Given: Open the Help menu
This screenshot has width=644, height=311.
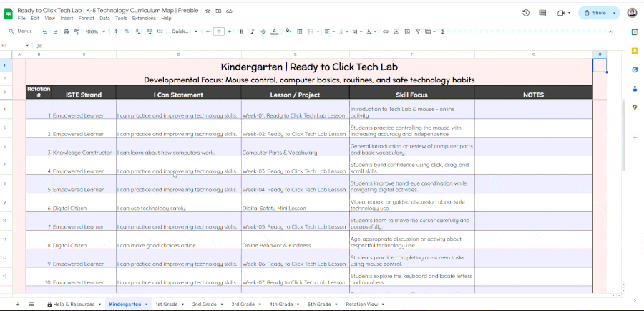Looking at the screenshot, I should click(x=166, y=19).
